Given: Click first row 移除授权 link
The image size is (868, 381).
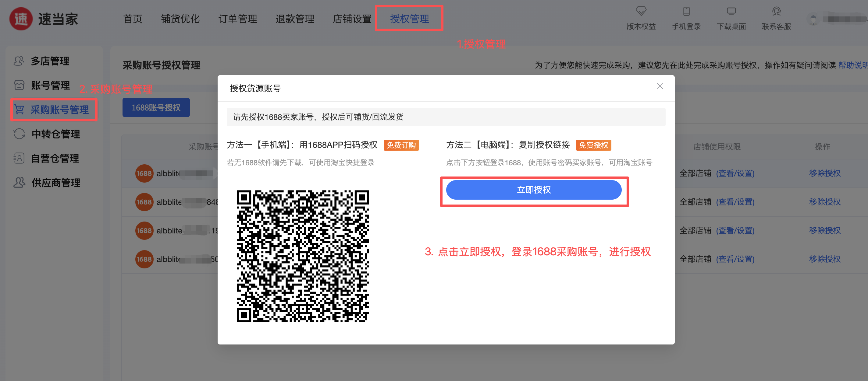Looking at the screenshot, I should coord(824,173).
